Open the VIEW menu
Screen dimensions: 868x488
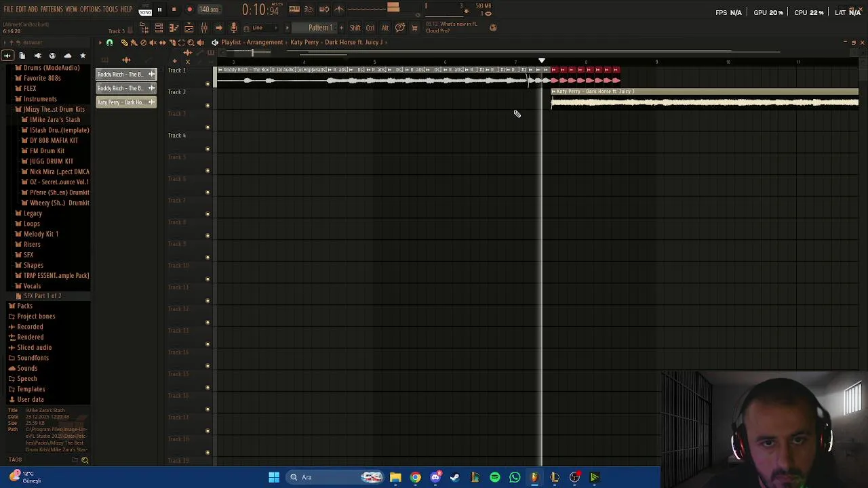[x=71, y=9]
